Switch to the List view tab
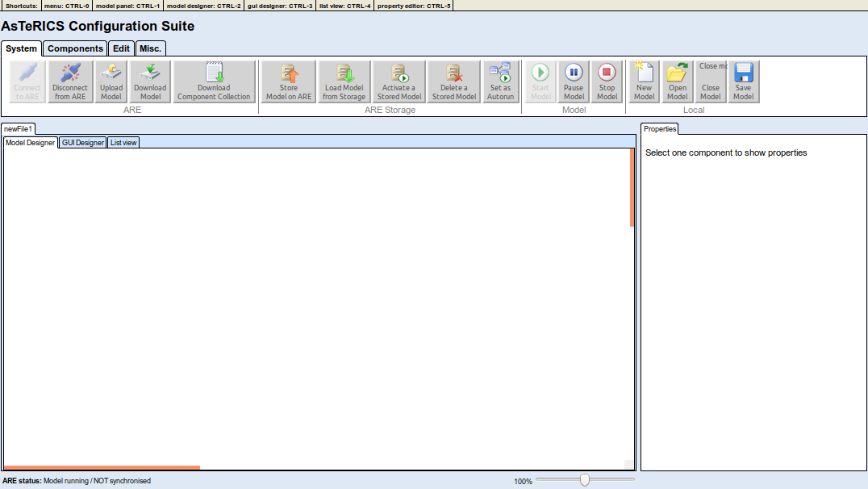The image size is (868, 489). (123, 143)
